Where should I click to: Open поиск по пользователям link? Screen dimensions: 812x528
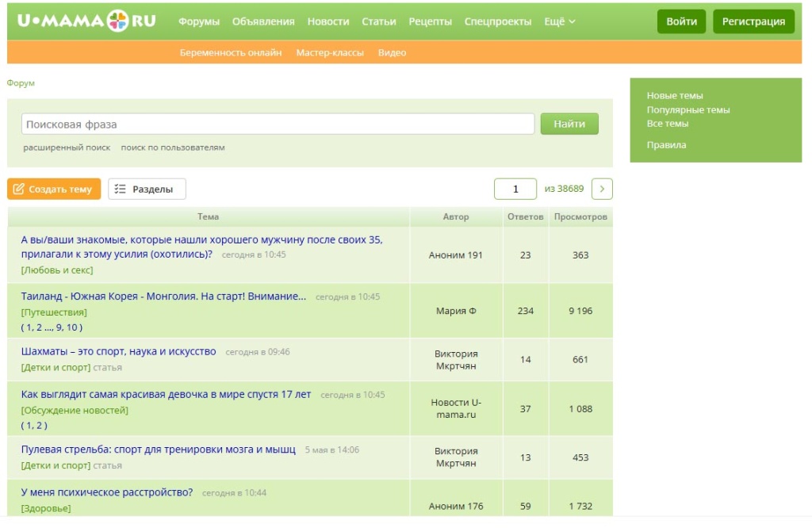(x=173, y=147)
